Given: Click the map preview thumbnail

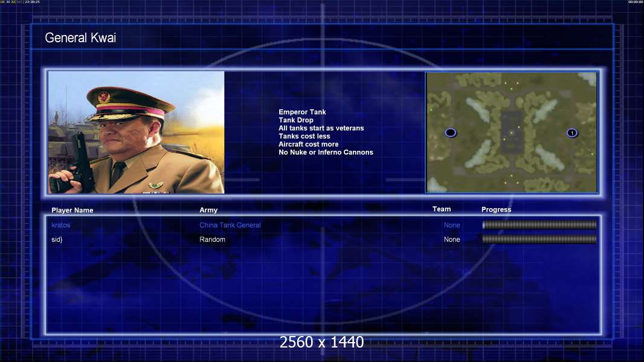Looking at the screenshot, I should point(512,132).
